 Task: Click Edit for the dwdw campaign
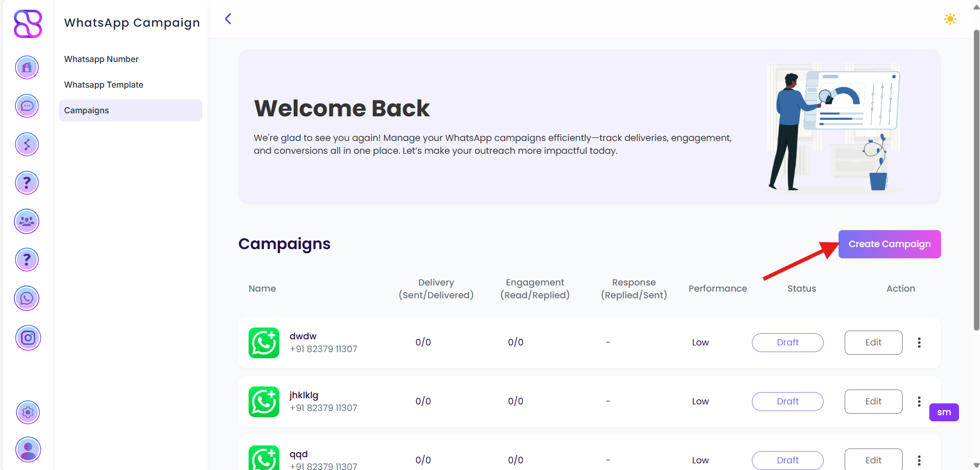[873, 342]
